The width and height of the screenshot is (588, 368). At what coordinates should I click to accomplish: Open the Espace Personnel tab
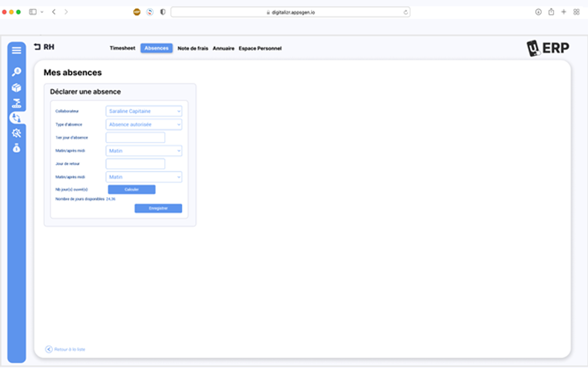coord(260,48)
